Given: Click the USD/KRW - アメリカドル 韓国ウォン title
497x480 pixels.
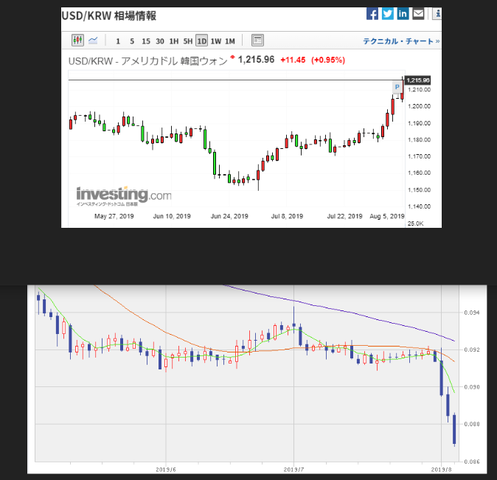Looking at the screenshot, I should pos(148,61).
